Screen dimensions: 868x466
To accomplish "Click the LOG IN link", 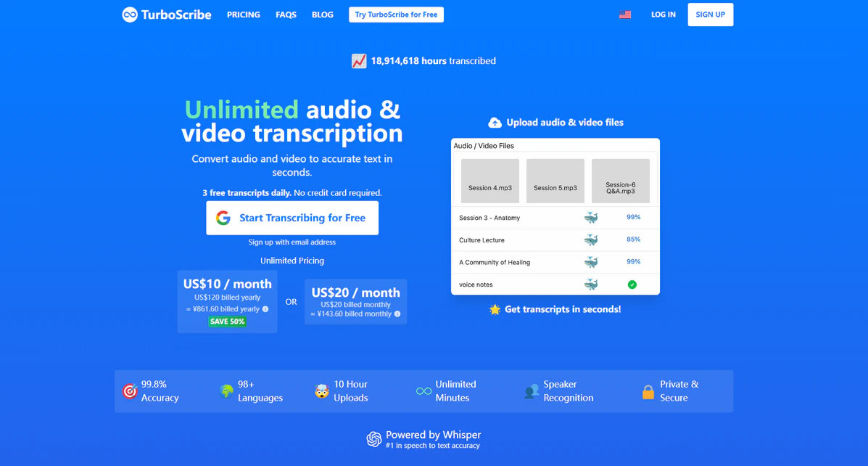I will point(664,15).
